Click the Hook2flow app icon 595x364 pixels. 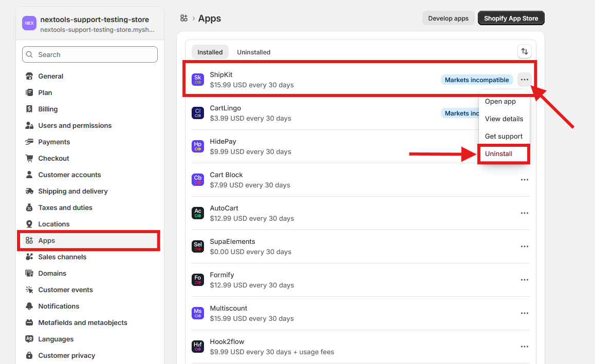(x=198, y=347)
